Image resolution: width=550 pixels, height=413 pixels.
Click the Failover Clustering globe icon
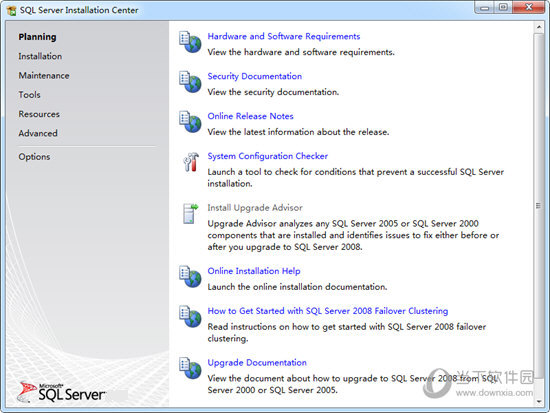click(190, 317)
